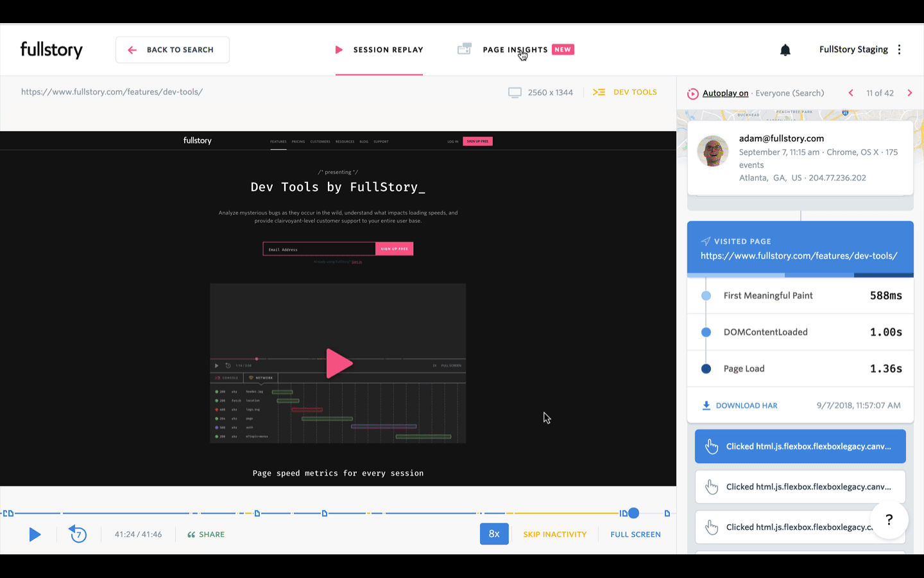Image resolution: width=924 pixels, height=578 pixels.
Task: Open the notifications bell
Action: click(785, 49)
